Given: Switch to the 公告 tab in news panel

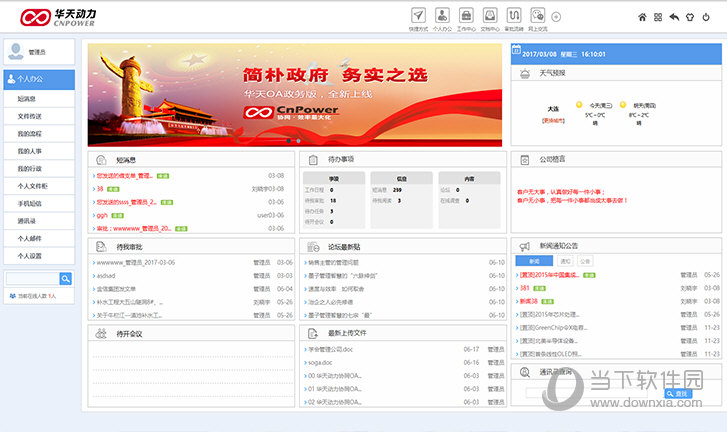Looking at the screenshot, I should tap(585, 261).
